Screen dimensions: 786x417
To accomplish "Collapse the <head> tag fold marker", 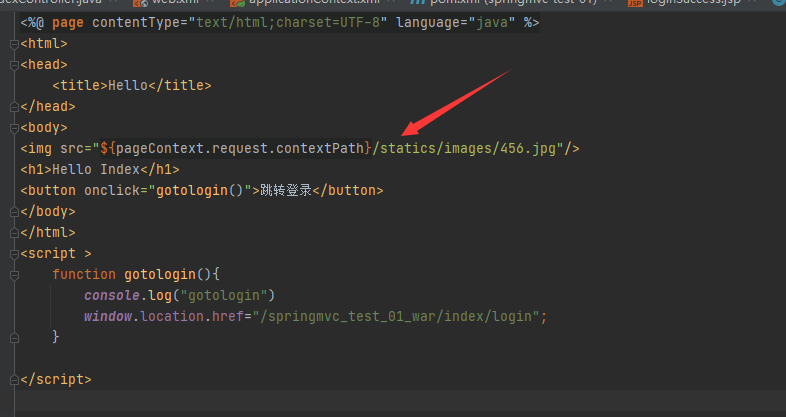I will coord(14,65).
